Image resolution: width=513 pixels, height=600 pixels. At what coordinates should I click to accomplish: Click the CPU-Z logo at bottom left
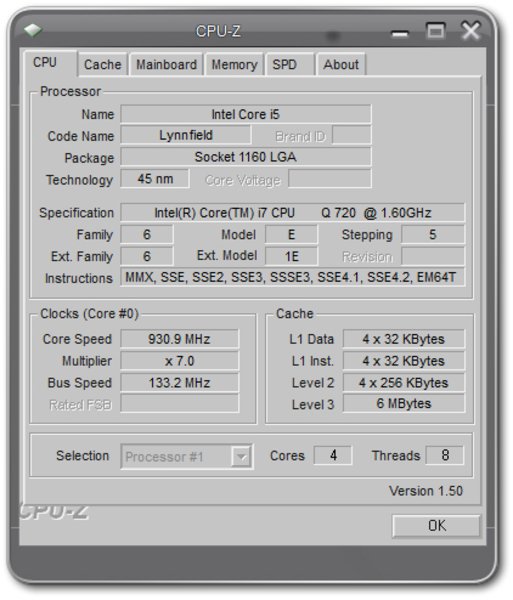54,512
